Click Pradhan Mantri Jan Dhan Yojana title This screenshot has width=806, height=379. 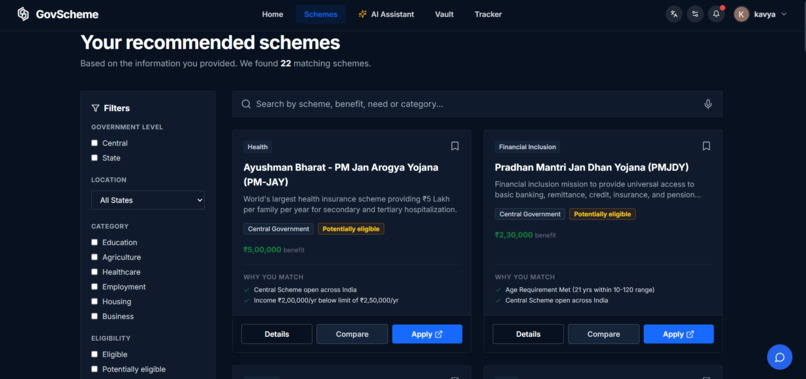592,168
